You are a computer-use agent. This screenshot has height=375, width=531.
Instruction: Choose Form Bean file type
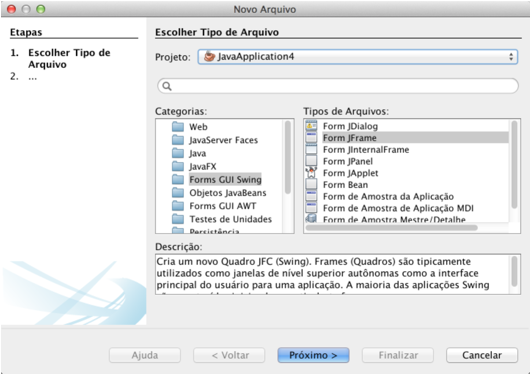(x=345, y=185)
